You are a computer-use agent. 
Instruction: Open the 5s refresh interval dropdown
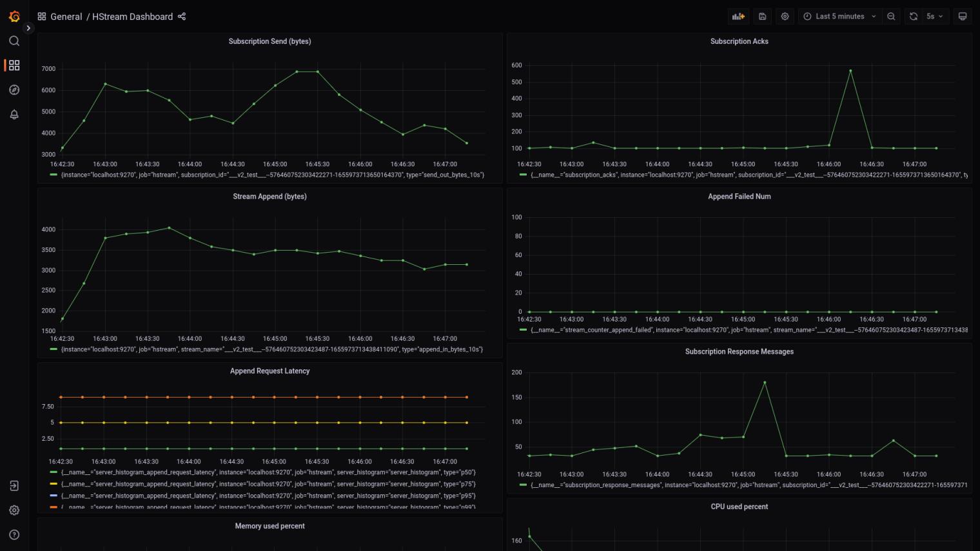pyautogui.click(x=935, y=17)
